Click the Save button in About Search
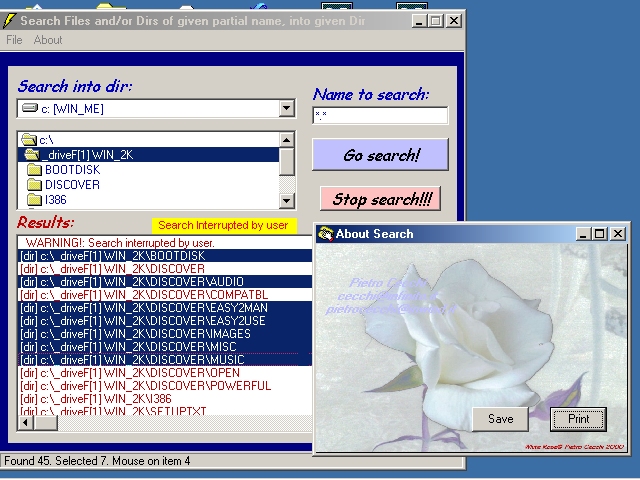 click(500, 419)
